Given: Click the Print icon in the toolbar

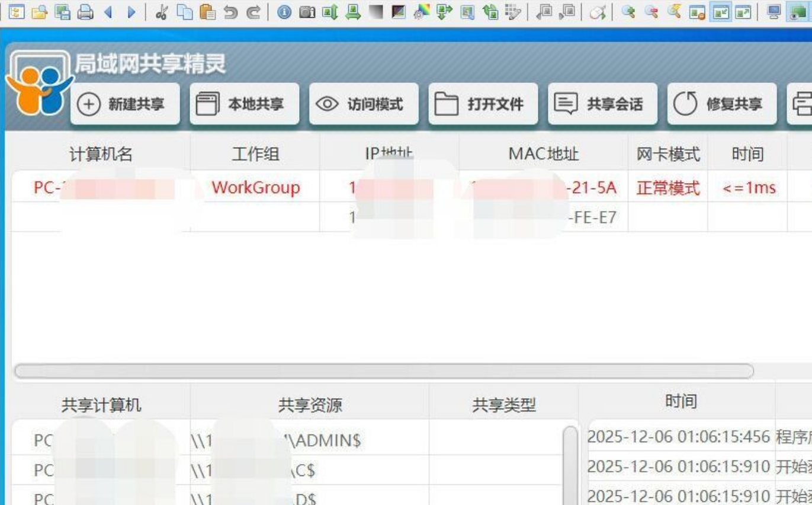Looking at the screenshot, I should (86, 11).
